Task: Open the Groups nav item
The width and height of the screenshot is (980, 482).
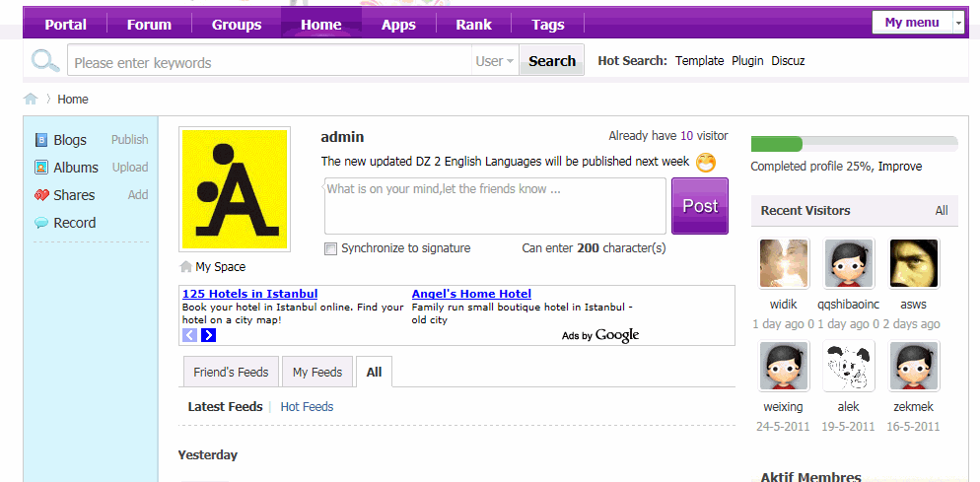Action: pyautogui.click(x=237, y=25)
